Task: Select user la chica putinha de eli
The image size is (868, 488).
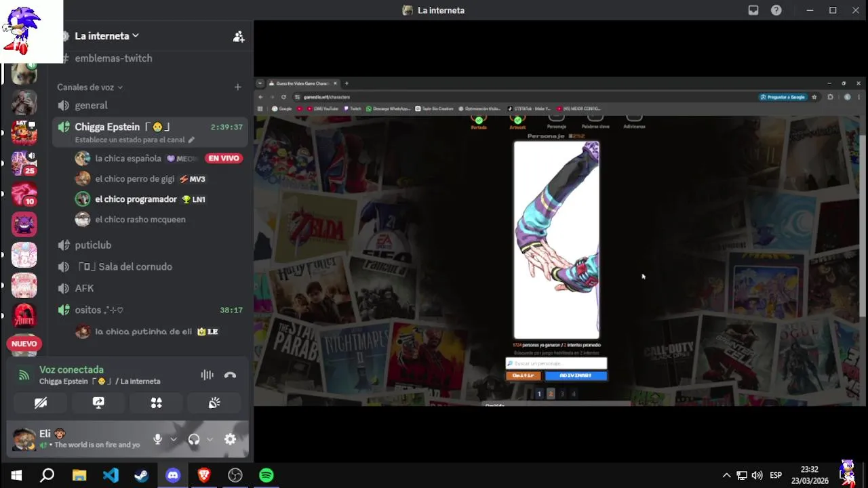Action: (x=143, y=331)
